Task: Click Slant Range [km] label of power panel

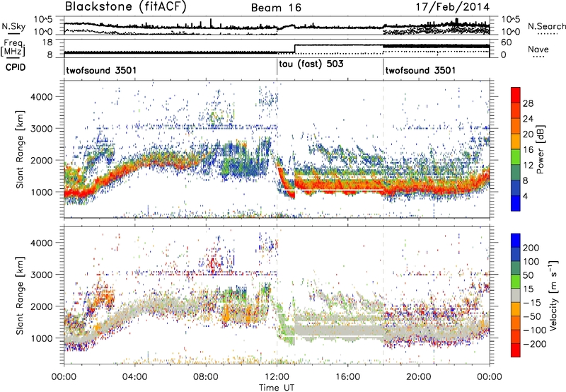Action: click(x=20, y=149)
